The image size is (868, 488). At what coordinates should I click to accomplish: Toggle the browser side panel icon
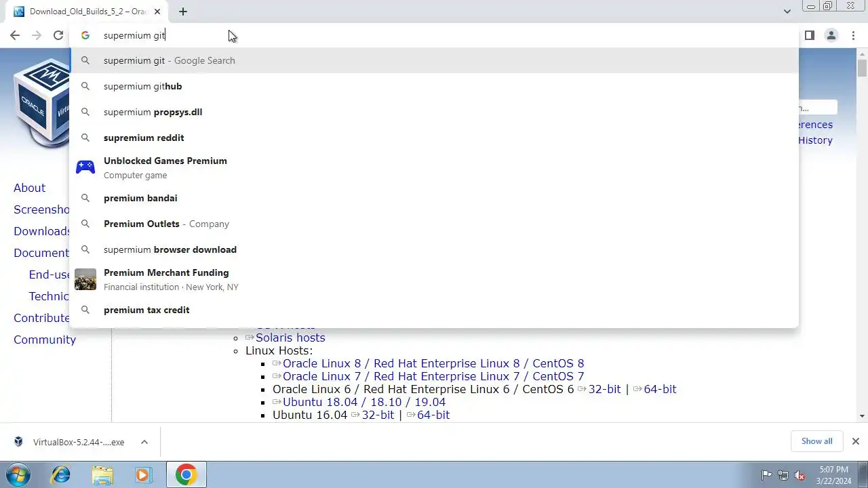809,35
